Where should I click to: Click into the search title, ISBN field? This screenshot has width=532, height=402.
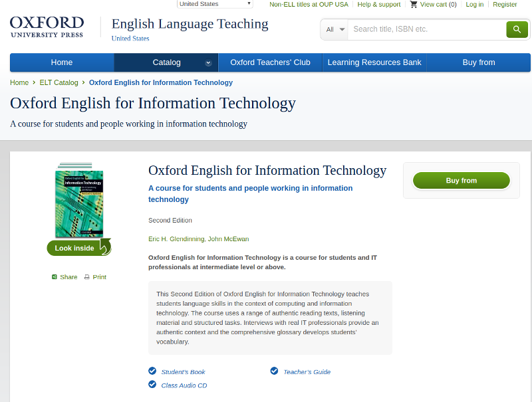point(427,29)
